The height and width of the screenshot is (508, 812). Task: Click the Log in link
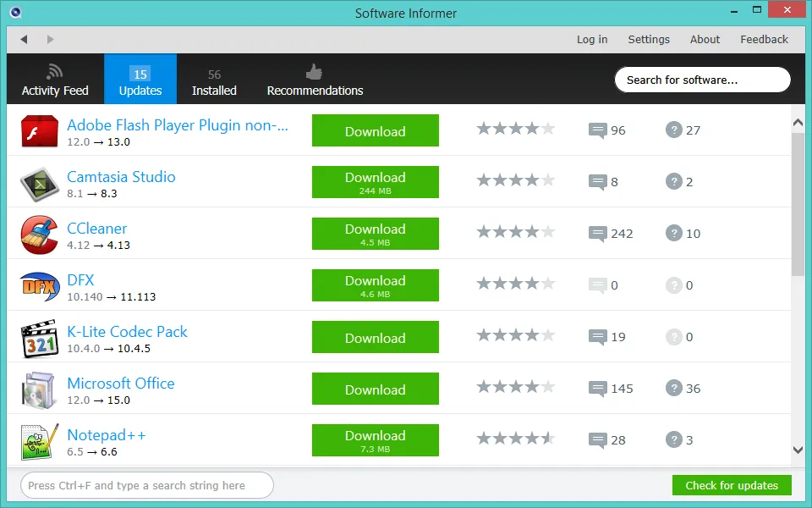(592, 40)
